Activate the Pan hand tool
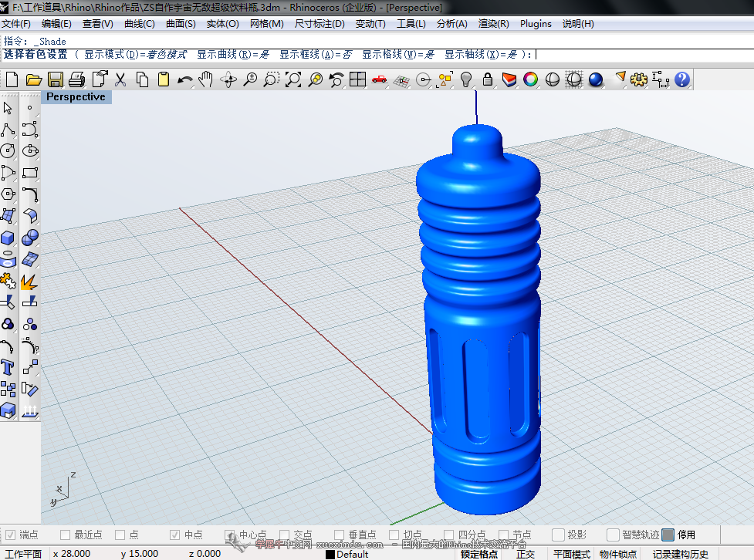The height and width of the screenshot is (560, 754). 206,79
